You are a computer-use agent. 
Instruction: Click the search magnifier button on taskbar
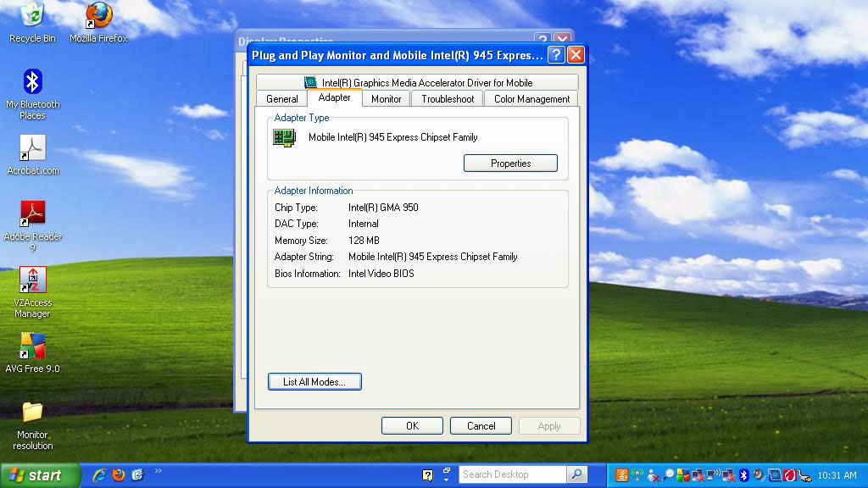click(x=576, y=474)
